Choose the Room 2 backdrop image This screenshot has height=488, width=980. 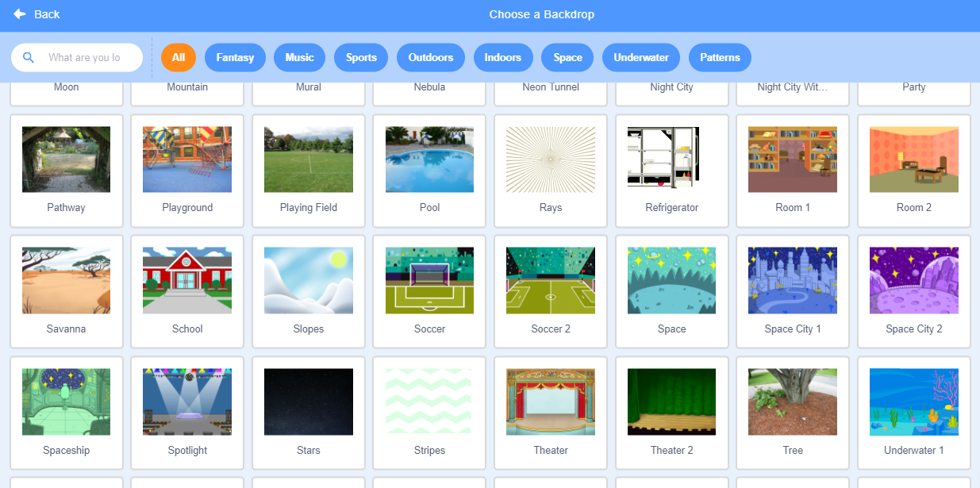pyautogui.click(x=914, y=159)
